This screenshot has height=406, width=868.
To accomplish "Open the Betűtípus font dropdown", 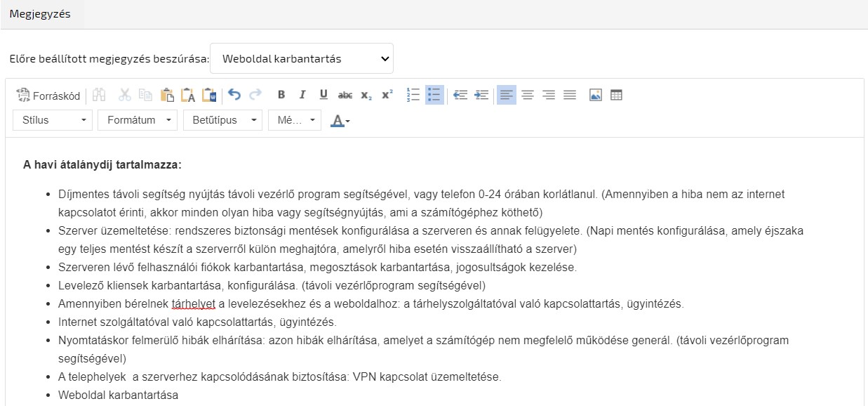I will click(x=222, y=120).
